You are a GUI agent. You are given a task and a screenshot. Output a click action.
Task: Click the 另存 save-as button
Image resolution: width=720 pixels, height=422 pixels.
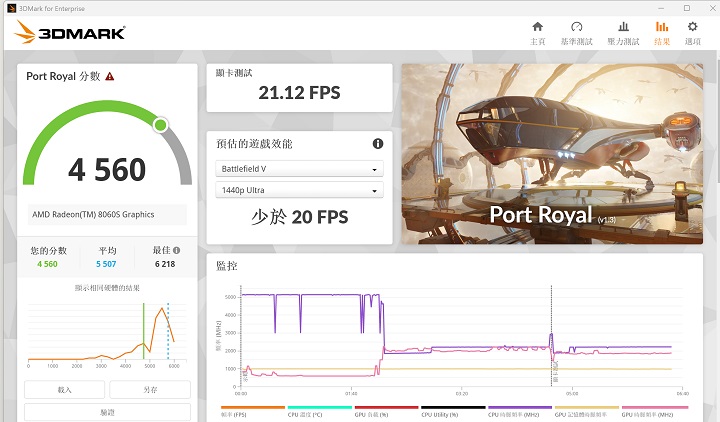pos(150,389)
